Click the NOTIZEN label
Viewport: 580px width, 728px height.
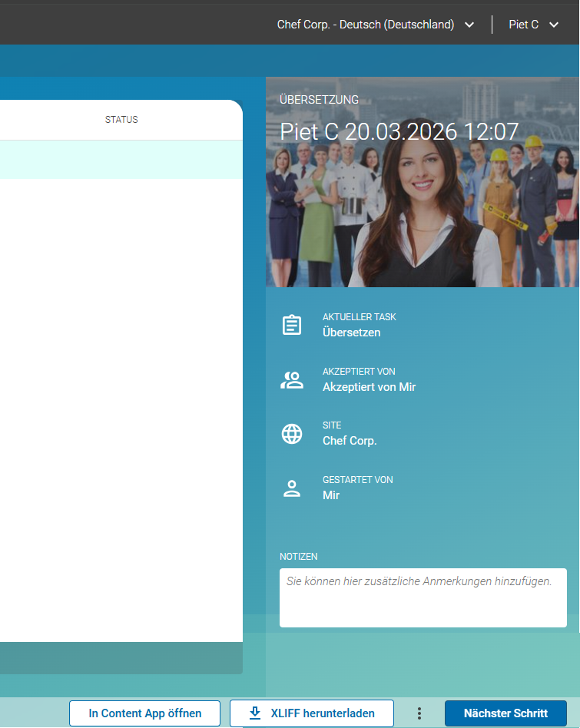point(299,557)
